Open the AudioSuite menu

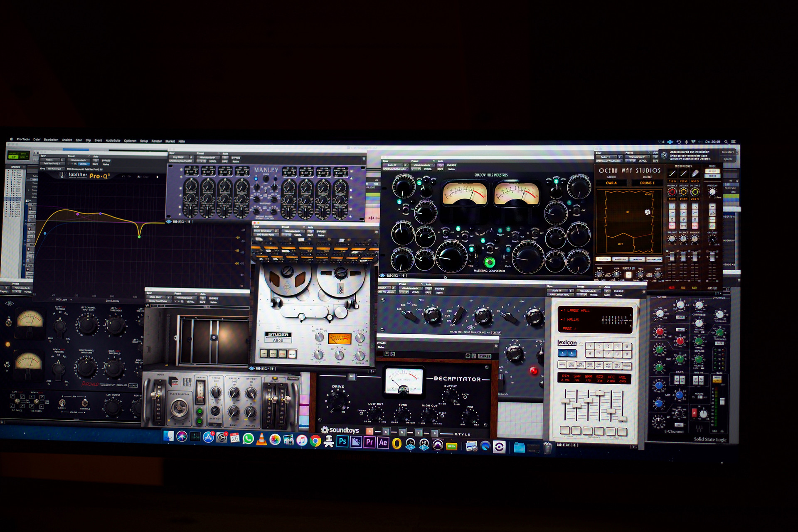(x=113, y=140)
